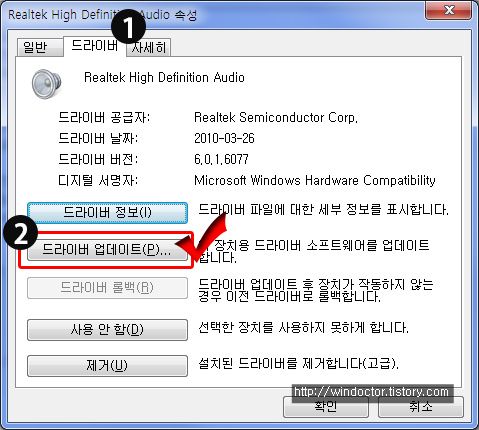Switch to the 일반 tab
This screenshot has height=430, width=479.
pos(39,47)
